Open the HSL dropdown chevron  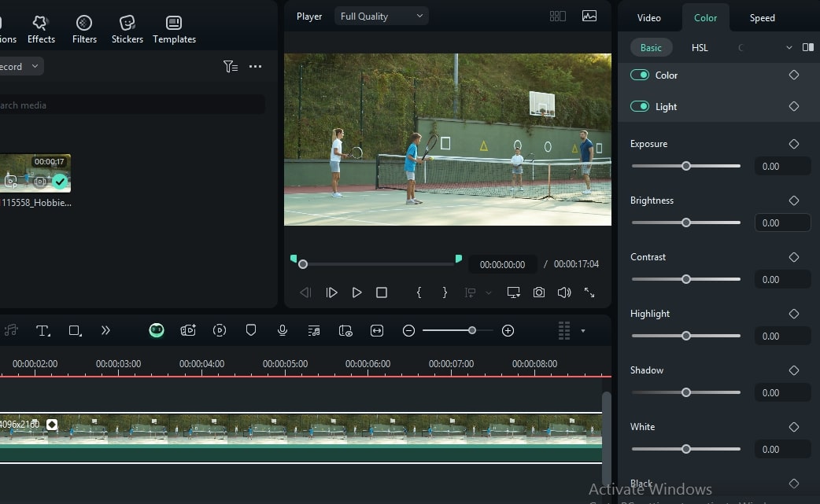(x=789, y=47)
